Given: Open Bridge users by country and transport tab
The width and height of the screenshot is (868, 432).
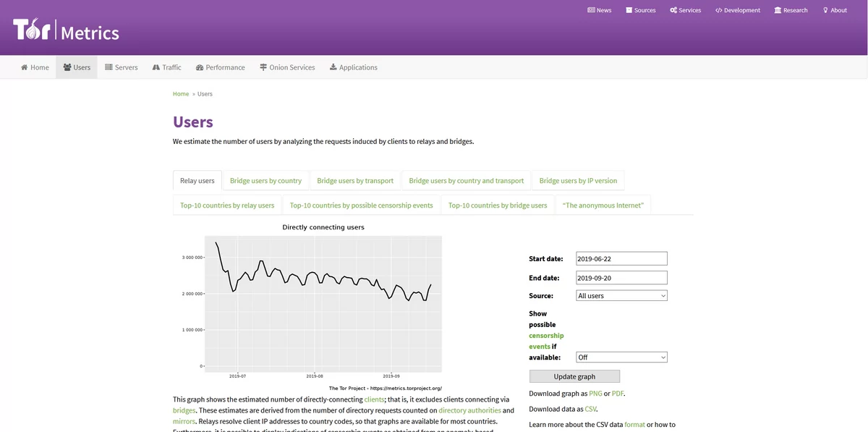Looking at the screenshot, I should pos(467,181).
